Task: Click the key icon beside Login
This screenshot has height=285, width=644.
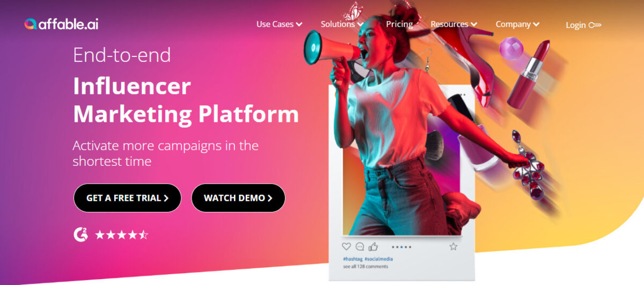Action: point(595,25)
